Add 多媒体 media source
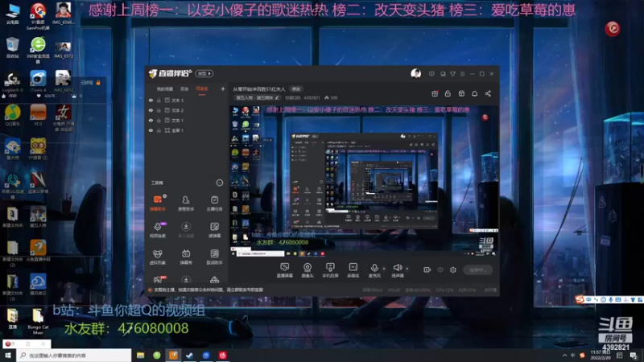The width and height of the screenshot is (644, 362). pos(353,270)
